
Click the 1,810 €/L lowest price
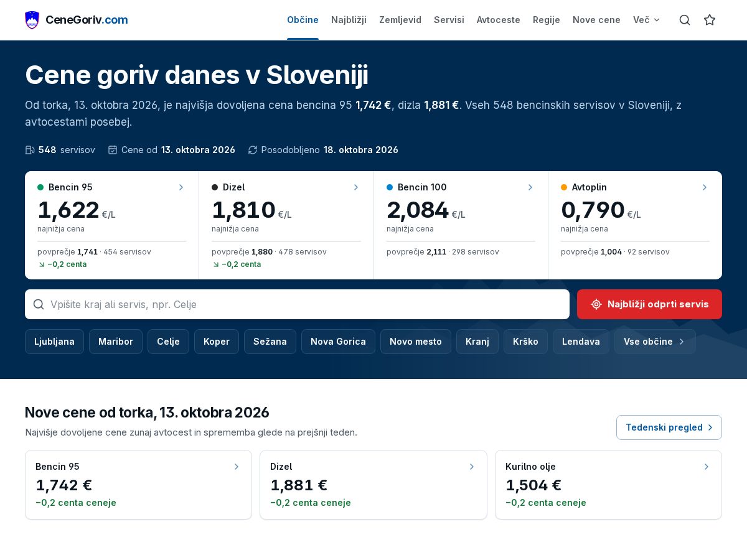coord(251,210)
